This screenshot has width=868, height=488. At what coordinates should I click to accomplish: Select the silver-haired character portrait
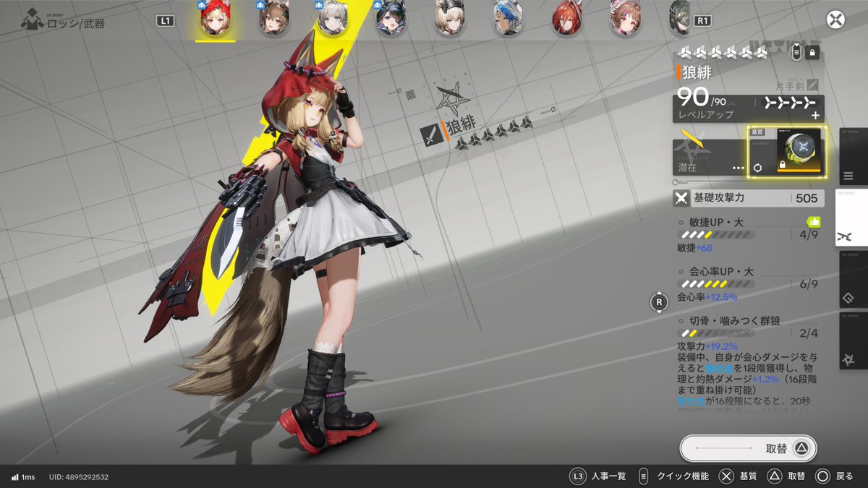point(333,18)
